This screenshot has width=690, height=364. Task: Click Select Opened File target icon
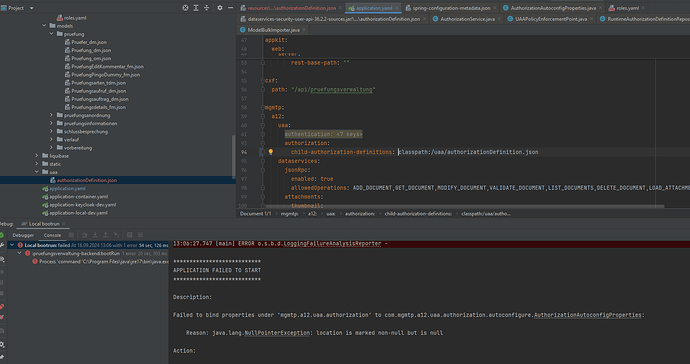185,8
